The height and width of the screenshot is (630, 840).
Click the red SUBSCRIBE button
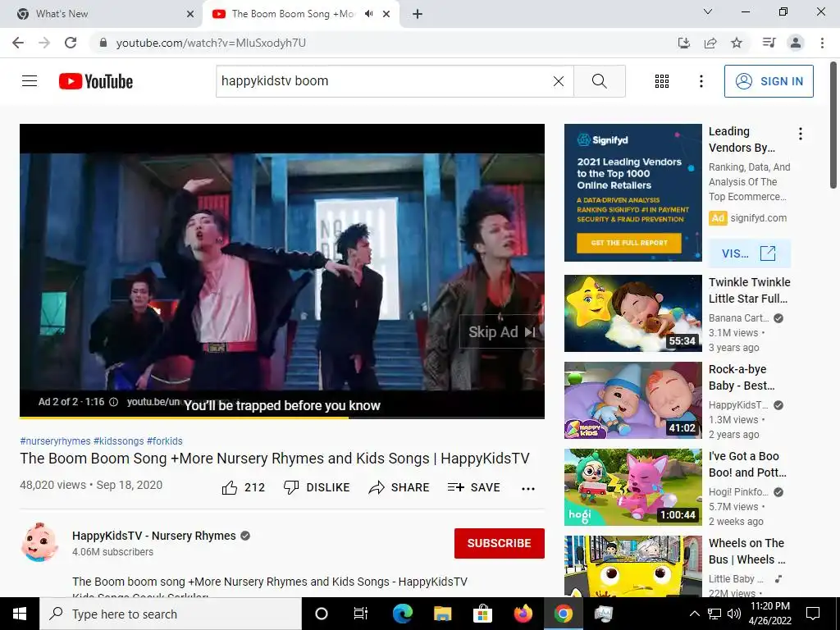pos(500,543)
